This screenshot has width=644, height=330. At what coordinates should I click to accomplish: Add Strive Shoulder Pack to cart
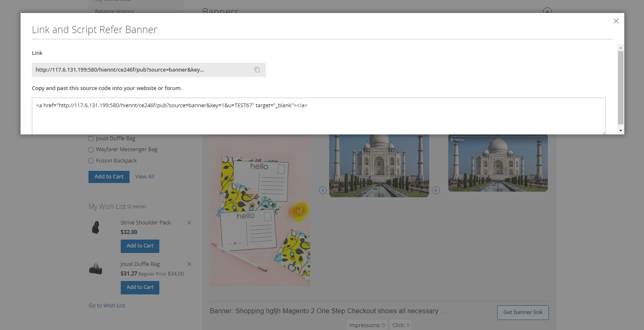click(x=140, y=246)
